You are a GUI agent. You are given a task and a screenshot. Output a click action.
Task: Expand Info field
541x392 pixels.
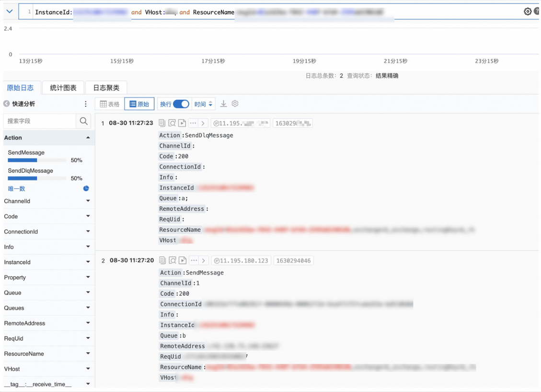(x=88, y=246)
